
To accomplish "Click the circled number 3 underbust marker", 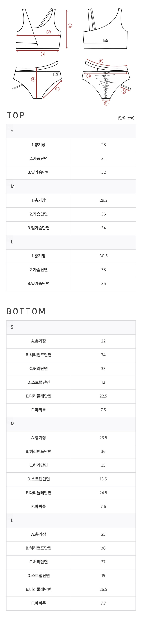I will click(x=43, y=54).
